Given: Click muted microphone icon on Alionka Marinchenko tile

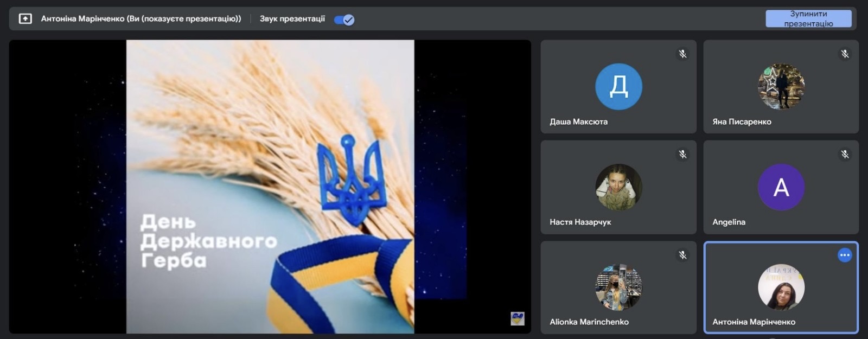Looking at the screenshot, I should tap(682, 255).
